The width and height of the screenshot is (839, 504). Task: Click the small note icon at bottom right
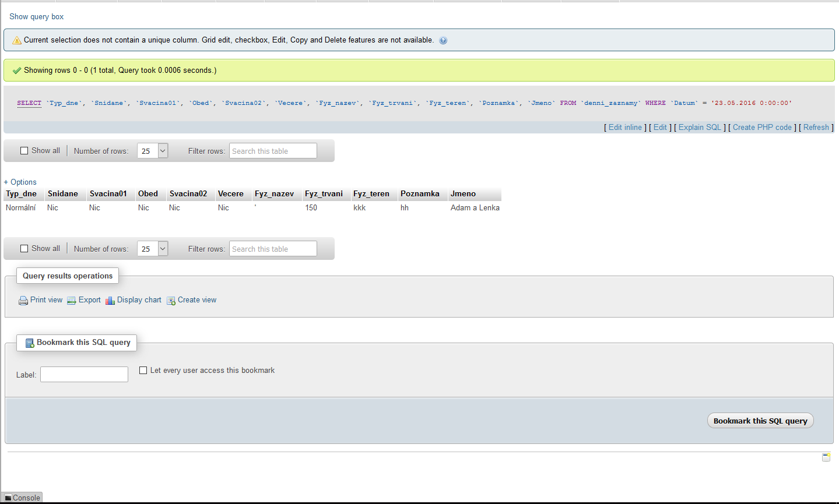tap(826, 457)
